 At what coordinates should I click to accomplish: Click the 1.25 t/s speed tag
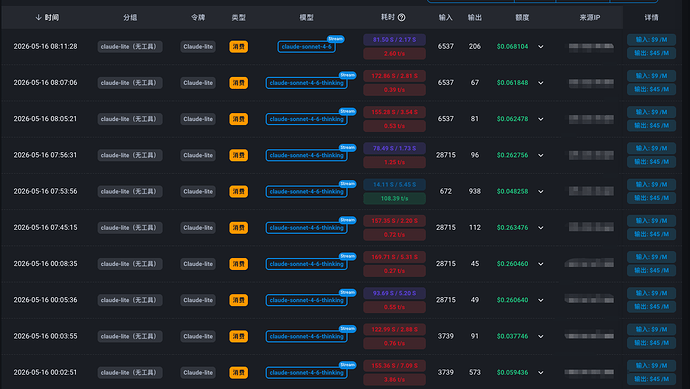(x=394, y=162)
